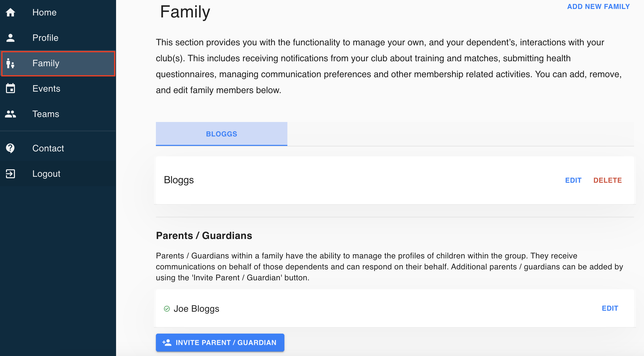Click the Profile person icon
This screenshot has height=356, width=644.
point(10,38)
